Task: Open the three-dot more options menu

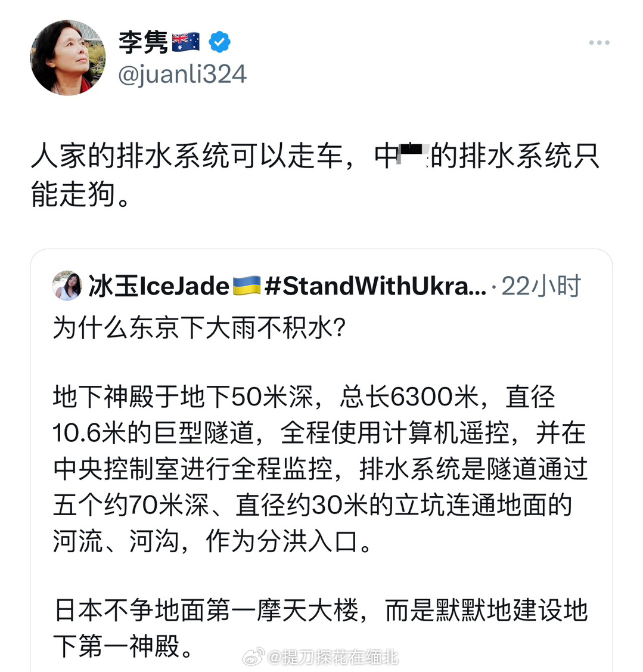Action: click(x=599, y=42)
